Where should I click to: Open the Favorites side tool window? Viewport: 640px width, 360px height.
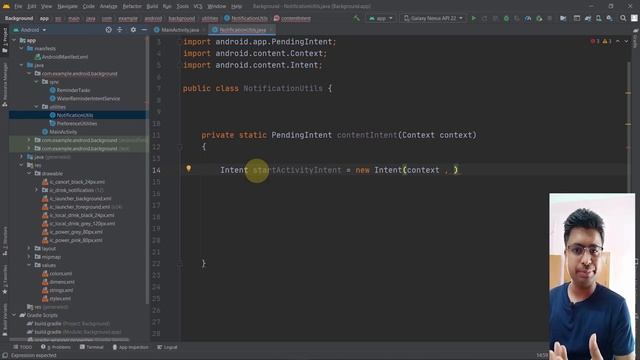tap(5, 280)
